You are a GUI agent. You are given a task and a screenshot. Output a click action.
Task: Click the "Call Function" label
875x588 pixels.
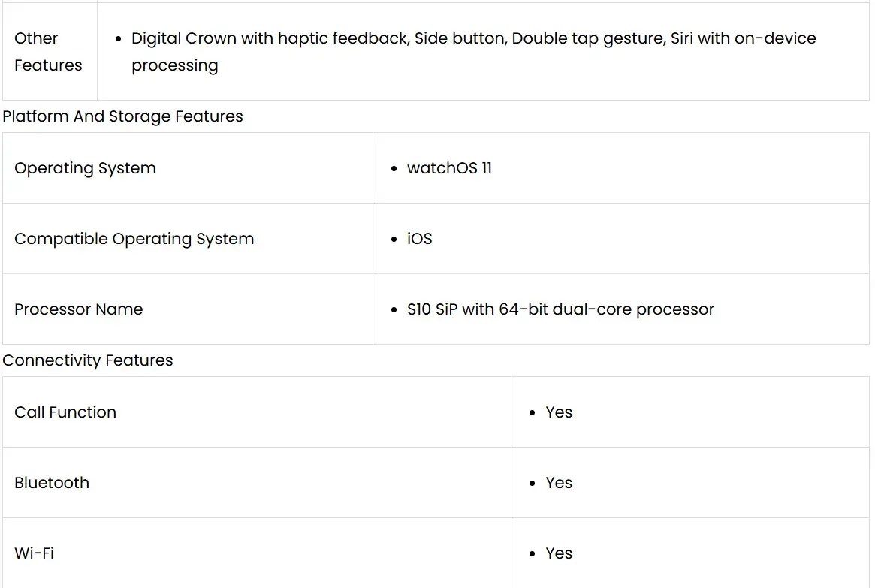point(65,412)
